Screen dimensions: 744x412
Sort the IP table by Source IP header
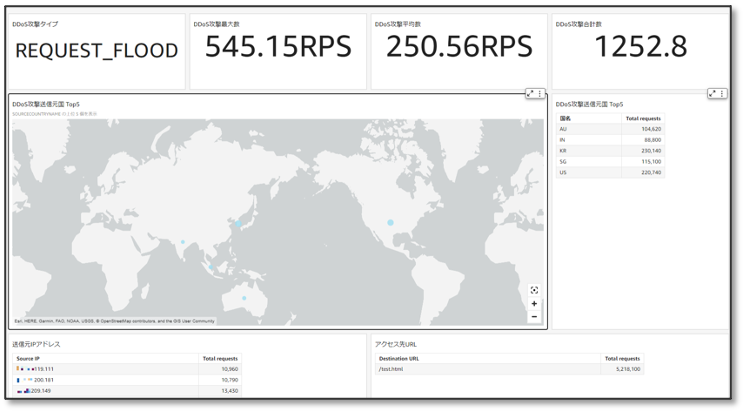pyautogui.click(x=28, y=357)
